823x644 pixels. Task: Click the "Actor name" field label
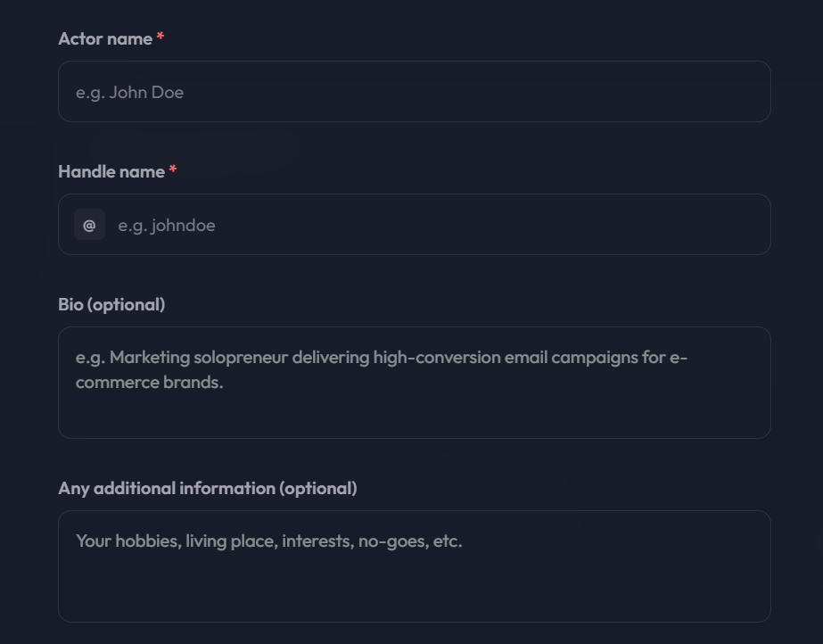(x=105, y=39)
